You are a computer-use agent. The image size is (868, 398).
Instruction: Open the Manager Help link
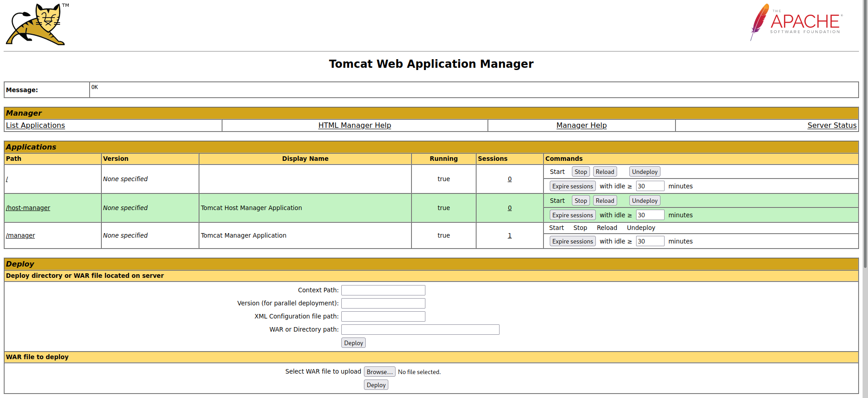pos(581,126)
